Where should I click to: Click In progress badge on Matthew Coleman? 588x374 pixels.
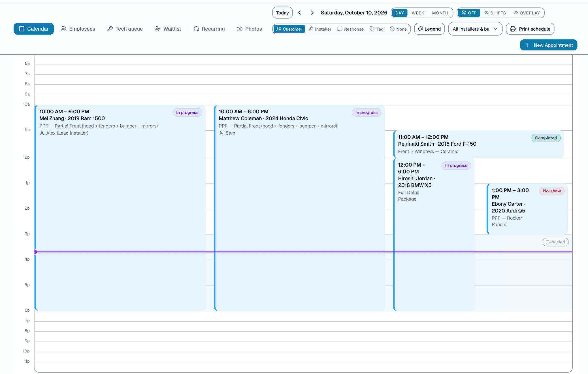[367, 112]
